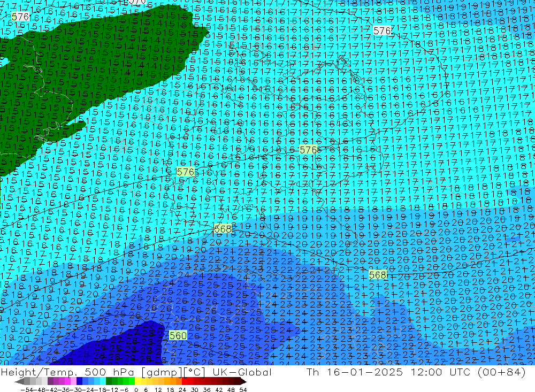Pick the pale pink legend swatch
This screenshot has width=535, height=392.
click(73, 381)
